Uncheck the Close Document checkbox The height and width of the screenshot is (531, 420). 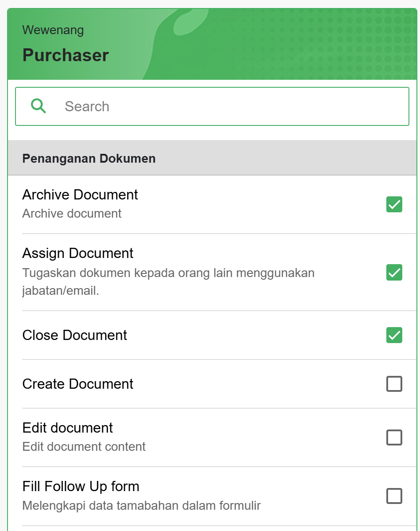pos(394,335)
